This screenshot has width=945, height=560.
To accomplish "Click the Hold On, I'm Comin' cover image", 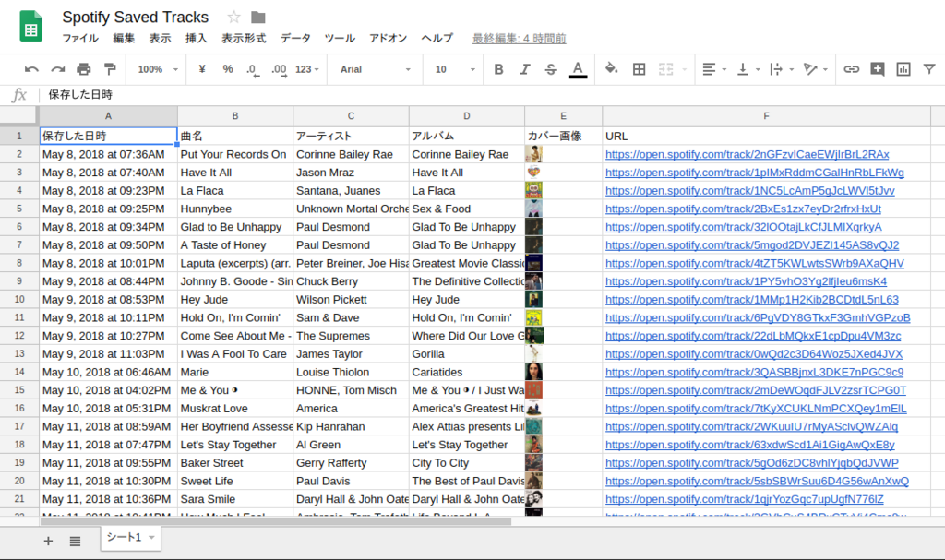I will pyautogui.click(x=533, y=317).
